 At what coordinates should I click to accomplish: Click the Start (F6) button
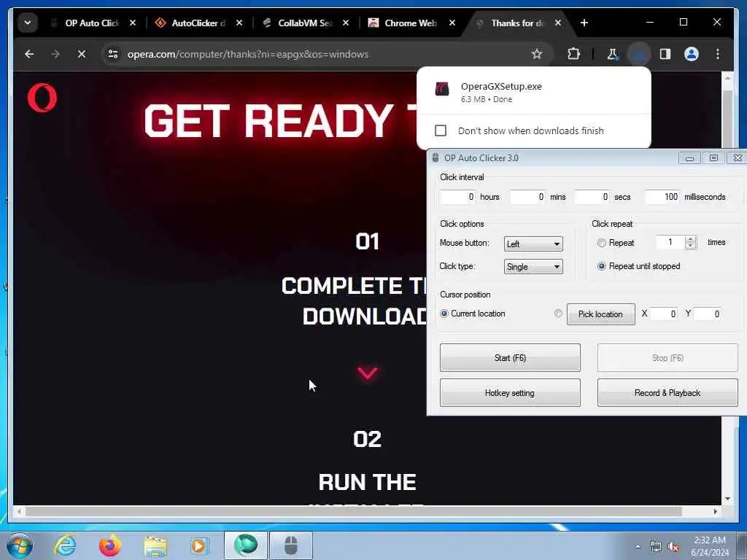click(510, 357)
